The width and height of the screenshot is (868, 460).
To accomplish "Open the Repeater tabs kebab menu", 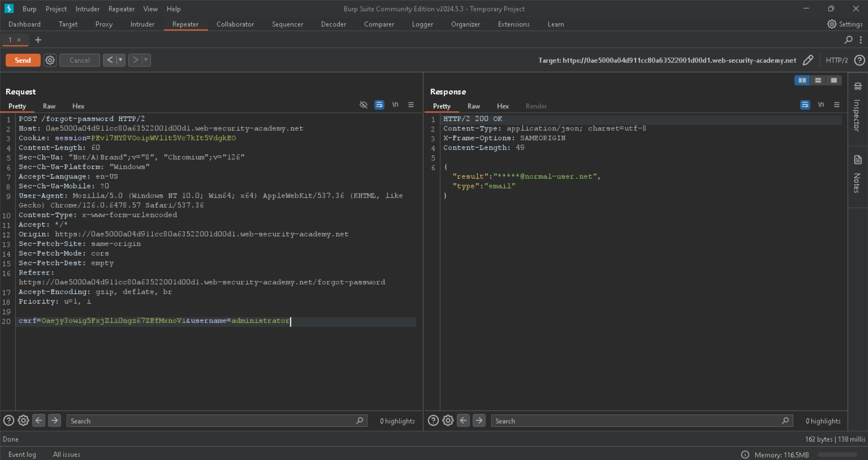I will [x=861, y=40].
